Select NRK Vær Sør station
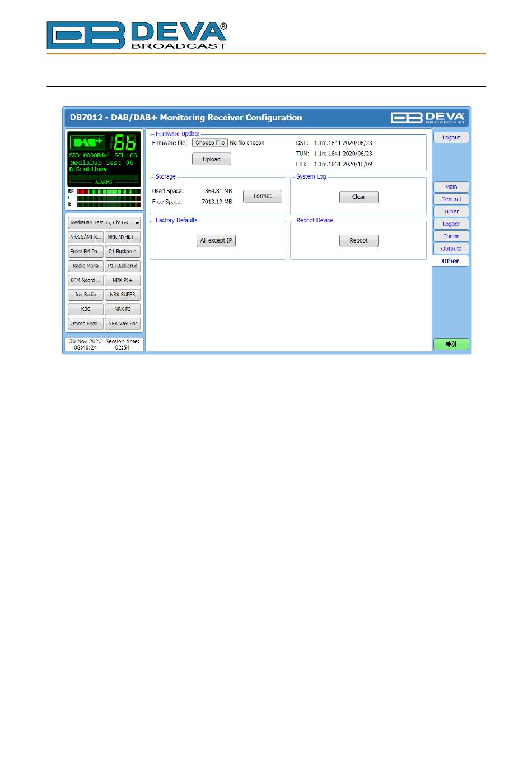This screenshot has height=758, width=532. [x=123, y=324]
